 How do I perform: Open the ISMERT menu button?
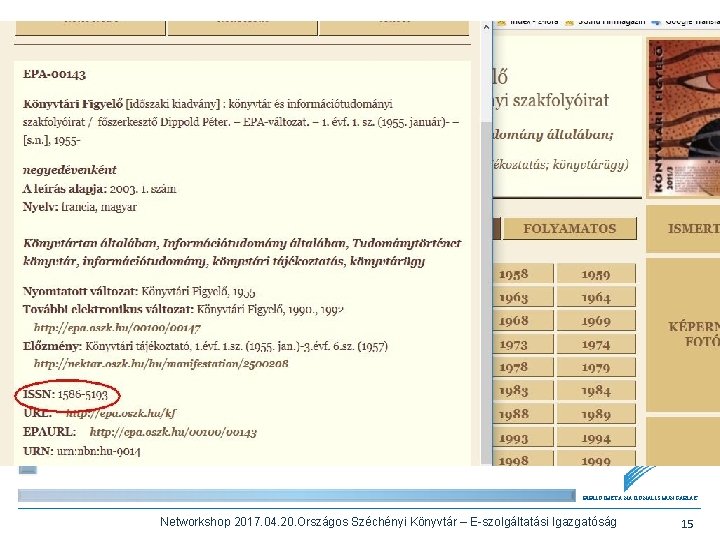(683, 229)
